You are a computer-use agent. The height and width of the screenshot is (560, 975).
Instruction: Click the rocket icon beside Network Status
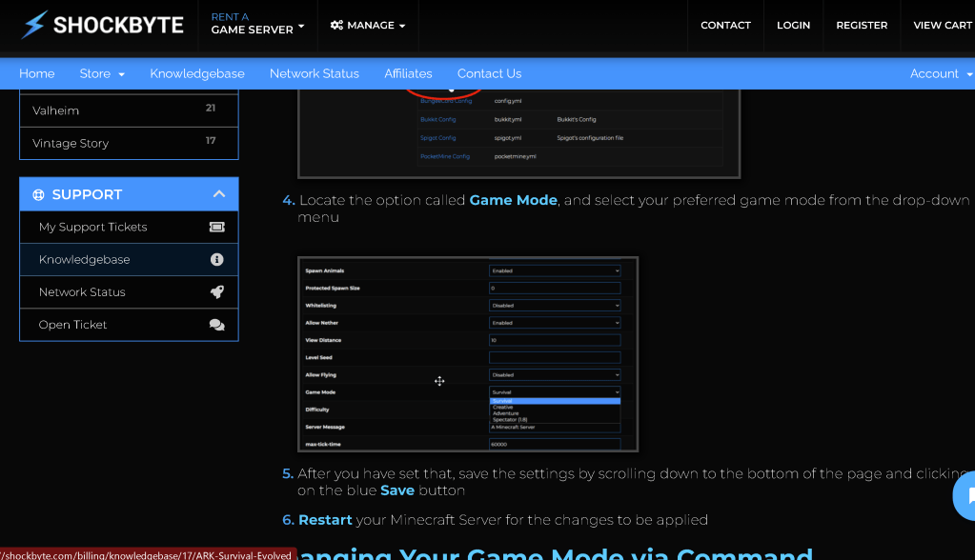[217, 292]
